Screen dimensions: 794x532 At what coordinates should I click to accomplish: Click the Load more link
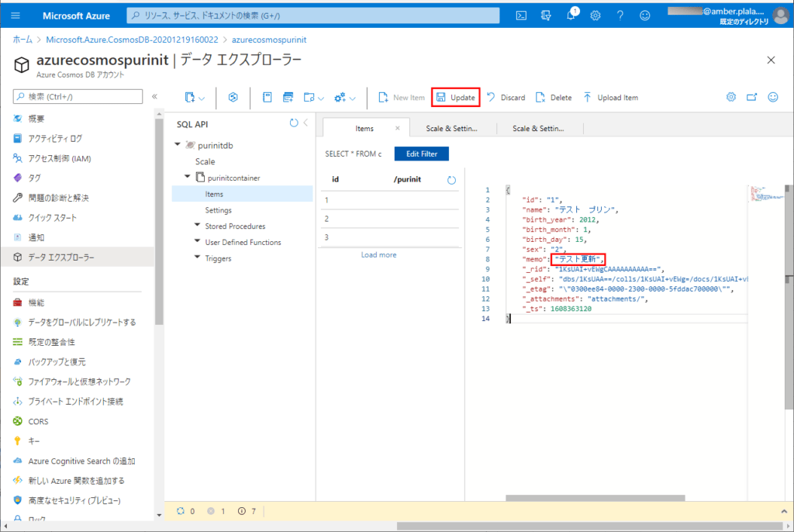(378, 254)
